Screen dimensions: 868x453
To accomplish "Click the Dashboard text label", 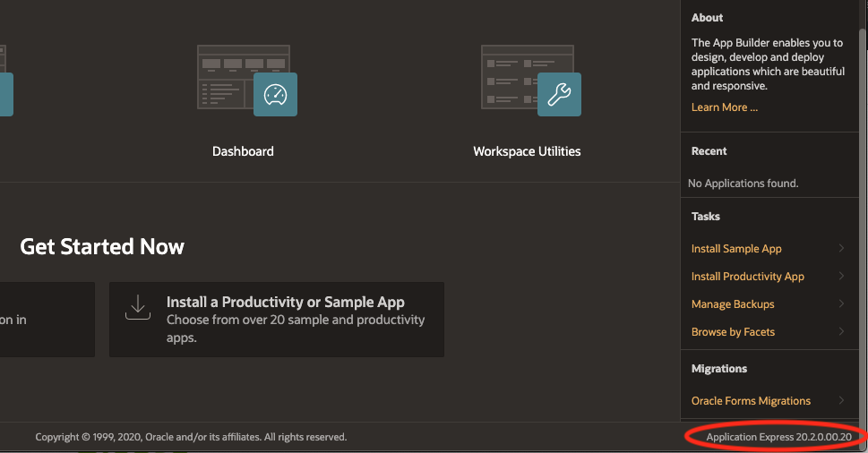I will point(243,151).
